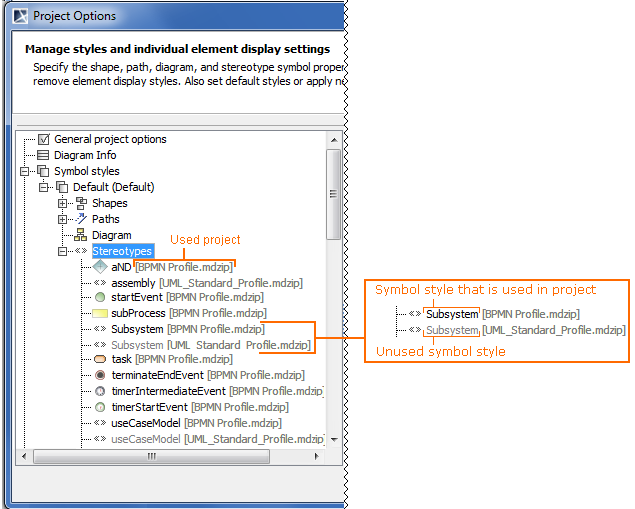Select Diagram Info in the tree

[85, 155]
